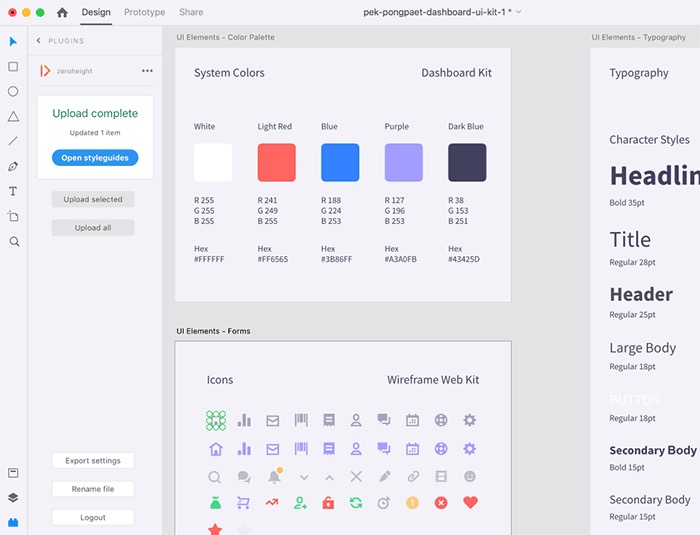Screen dimensions: 700x535
Task: Select the Blue color swatch
Action: [x=340, y=163]
